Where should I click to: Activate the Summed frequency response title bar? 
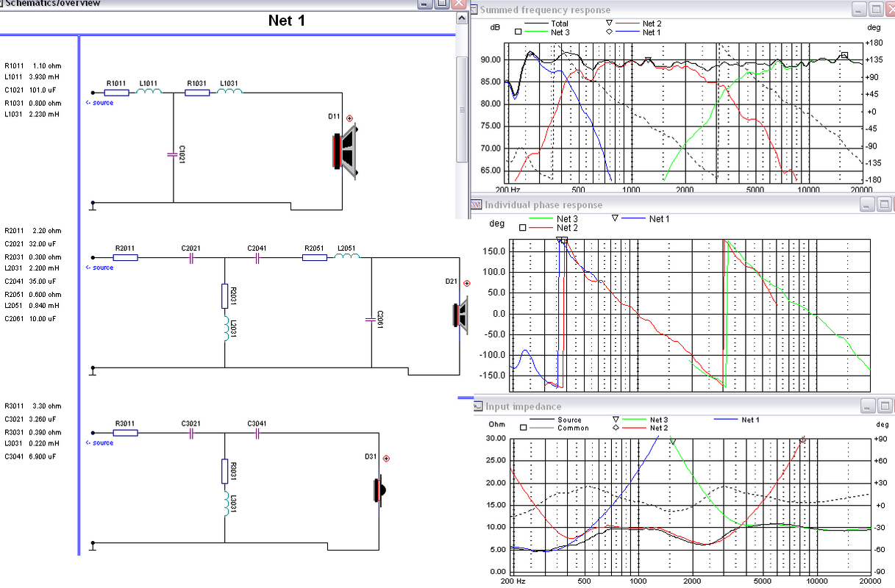[x=662, y=10]
